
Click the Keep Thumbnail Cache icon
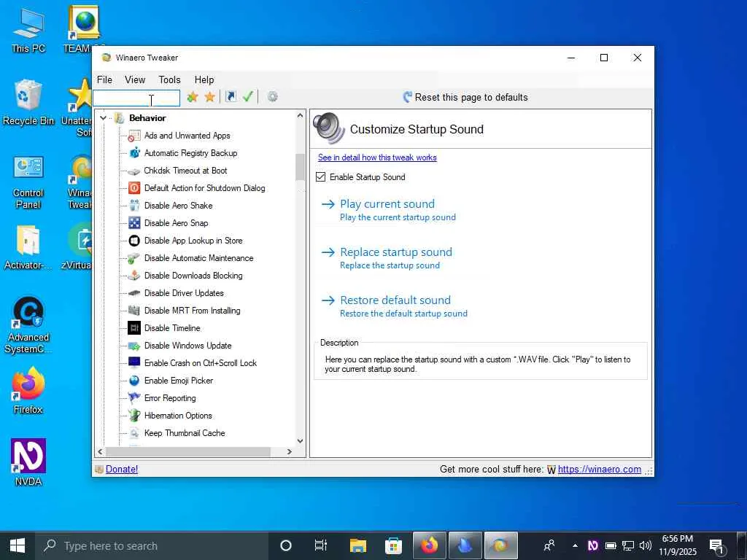click(x=134, y=433)
